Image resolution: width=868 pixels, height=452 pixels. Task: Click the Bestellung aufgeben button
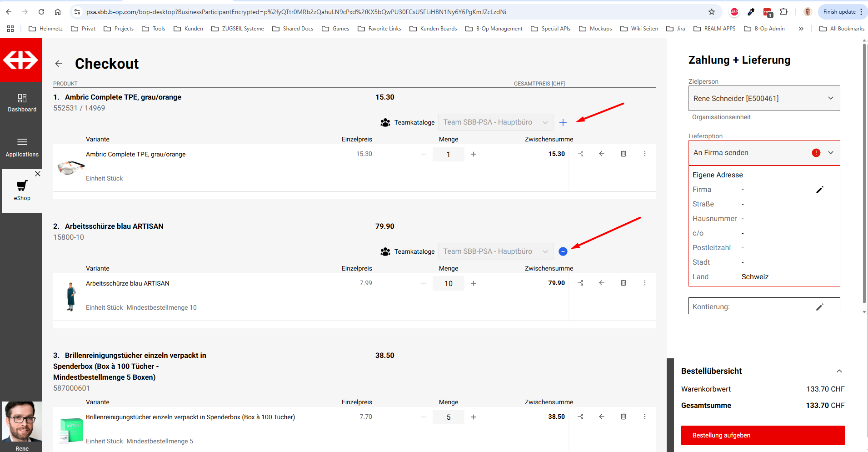point(763,435)
